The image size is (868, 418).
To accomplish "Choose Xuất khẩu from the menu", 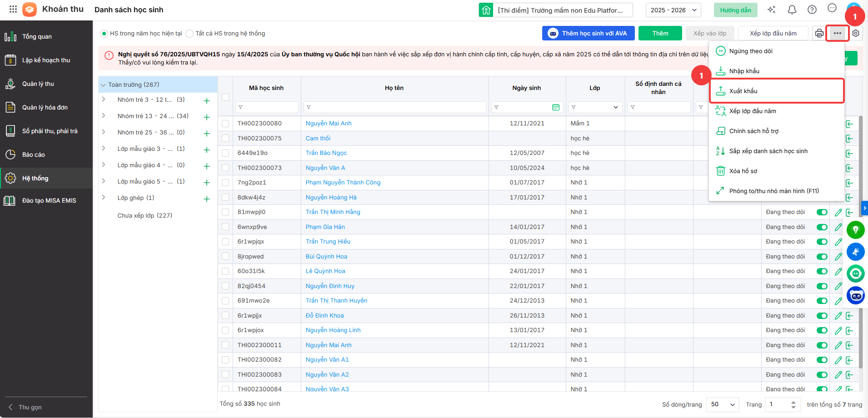I will [776, 91].
